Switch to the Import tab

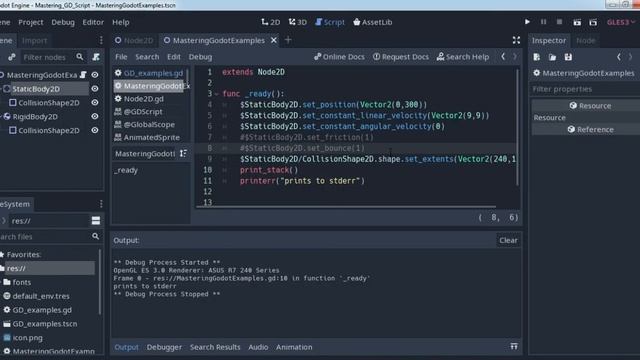34,40
